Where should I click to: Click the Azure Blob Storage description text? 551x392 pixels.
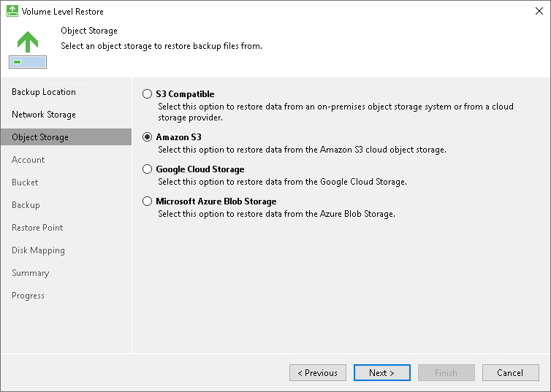pyautogui.click(x=276, y=214)
